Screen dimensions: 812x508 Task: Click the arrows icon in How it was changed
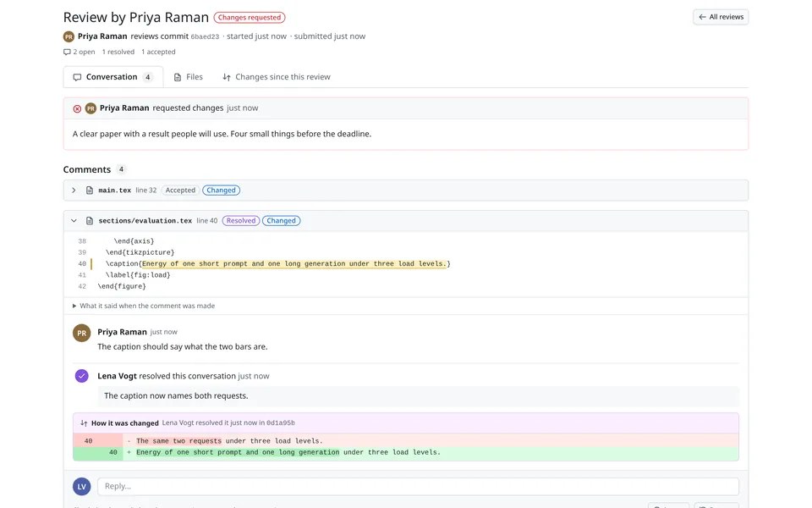tap(84, 423)
